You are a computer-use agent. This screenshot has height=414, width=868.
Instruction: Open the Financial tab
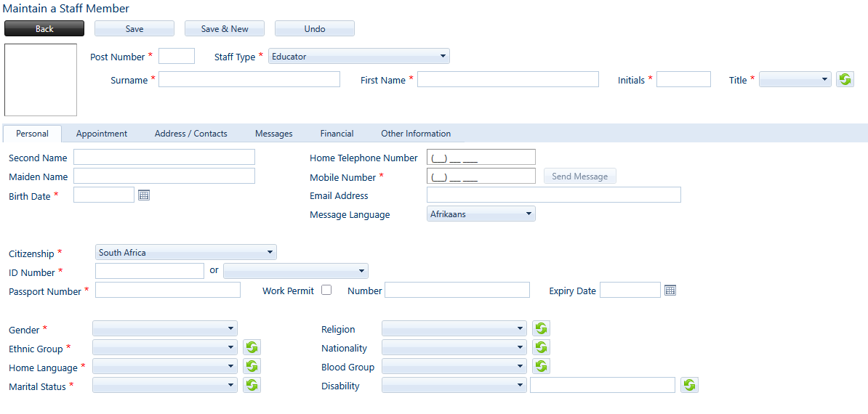337,134
